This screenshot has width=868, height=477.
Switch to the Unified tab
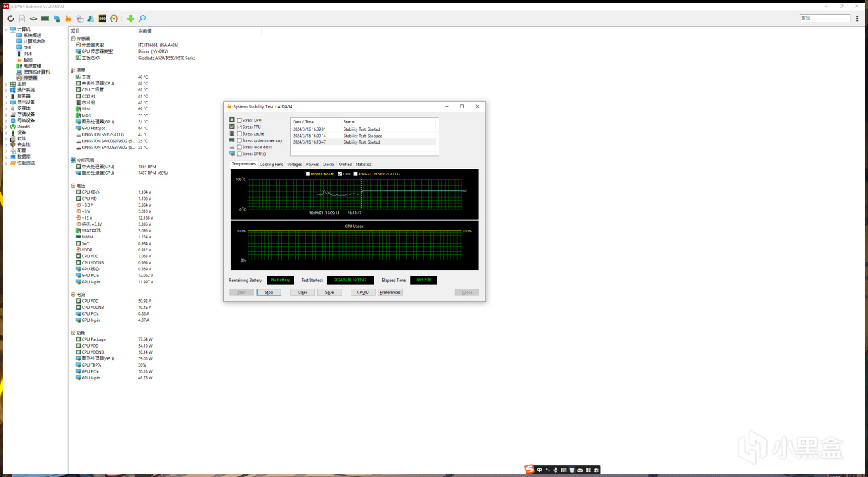[x=345, y=165]
